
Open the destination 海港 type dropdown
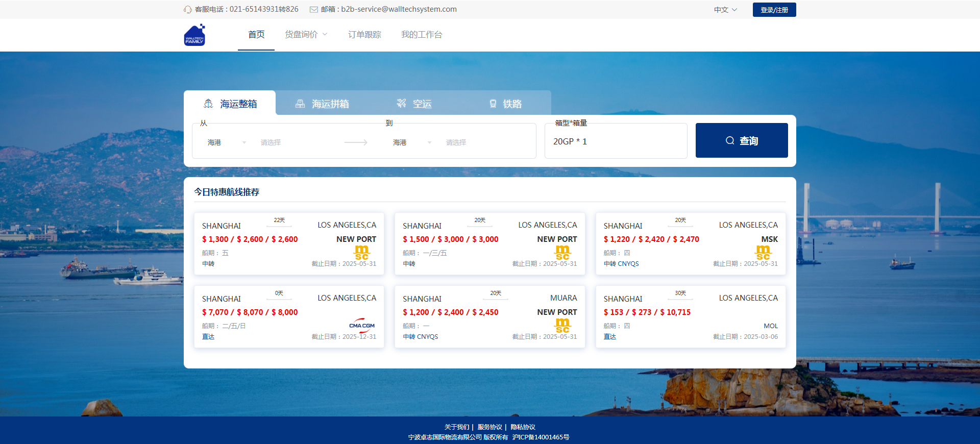[x=412, y=142]
